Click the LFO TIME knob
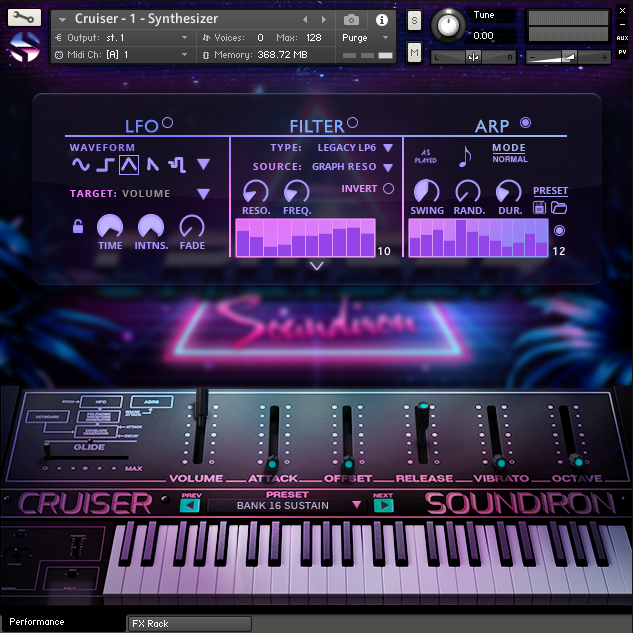 110,226
